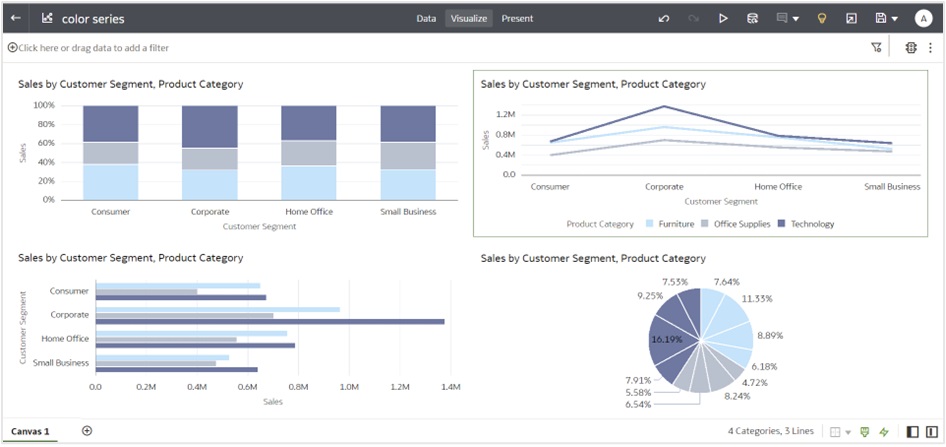This screenshot has height=447, width=946.
Task: Click the Technology color swatch in the legend
Action: [x=783, y=224]
